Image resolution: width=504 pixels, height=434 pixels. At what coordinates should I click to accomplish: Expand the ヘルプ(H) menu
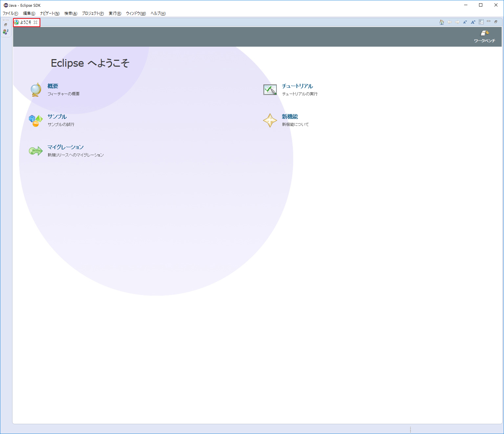click(x=158, y=13)
